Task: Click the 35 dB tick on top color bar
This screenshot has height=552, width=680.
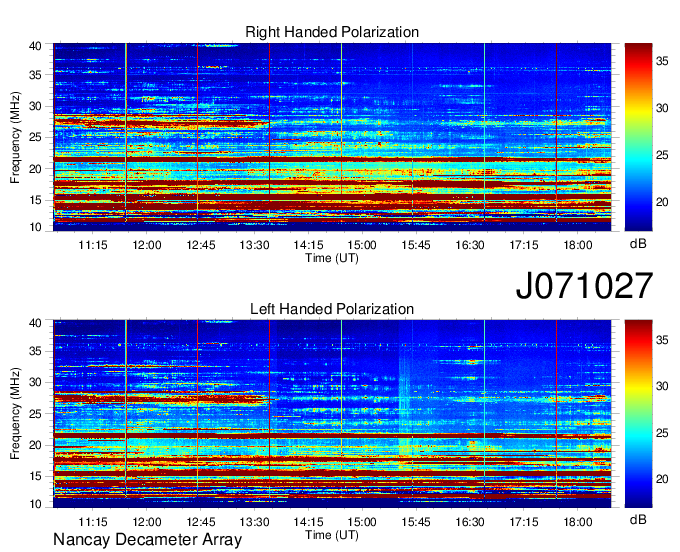Action: (x=662, y=62)
